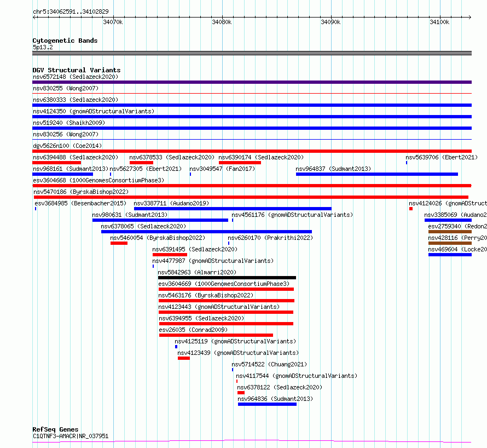The height and width of the screenshot is (448, 487).
Task: Click the 34090k ruler position
Action: click(x=331, y=22)
